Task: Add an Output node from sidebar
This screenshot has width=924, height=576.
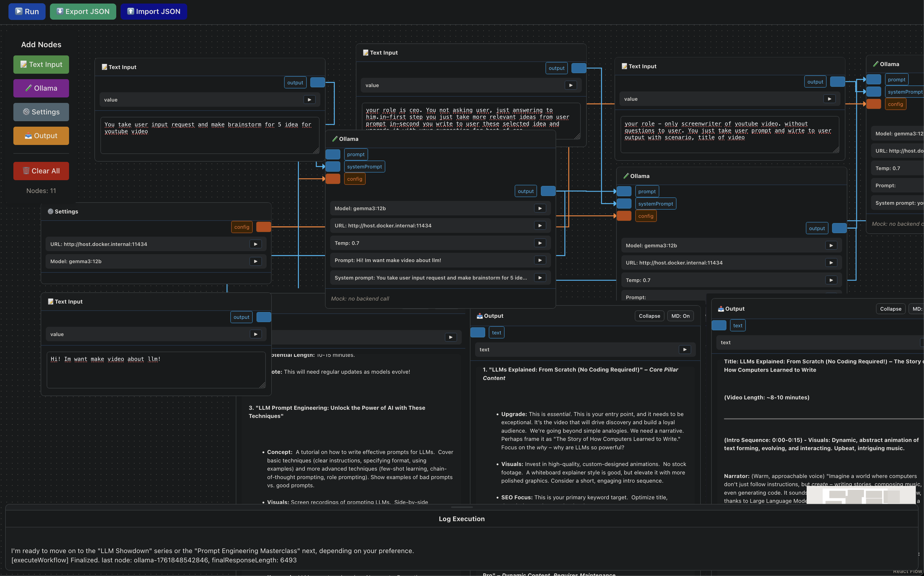Action: click(41, 136)
